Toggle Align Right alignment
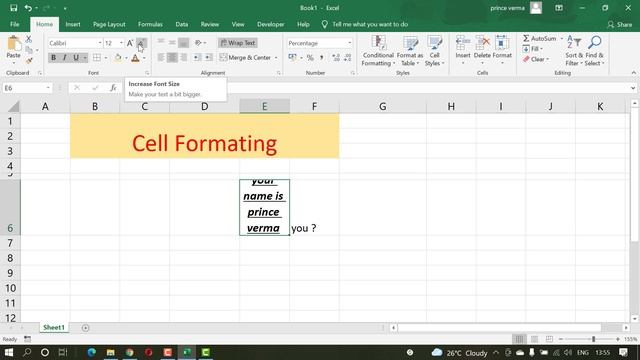Image resolution: width=640 pixels, height=360 pixels. point(184,58)
